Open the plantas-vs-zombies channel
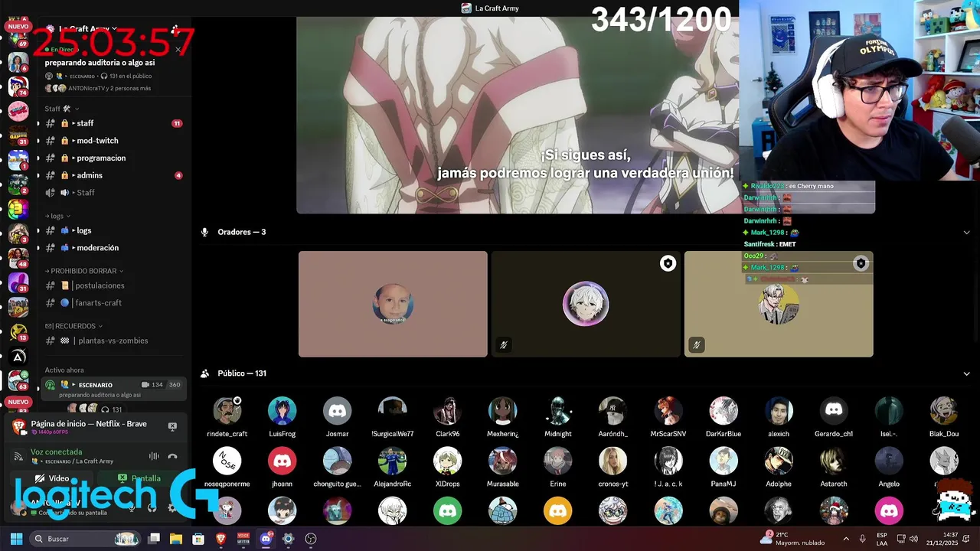This screenshot has width=980, height=551. point(113,341)
